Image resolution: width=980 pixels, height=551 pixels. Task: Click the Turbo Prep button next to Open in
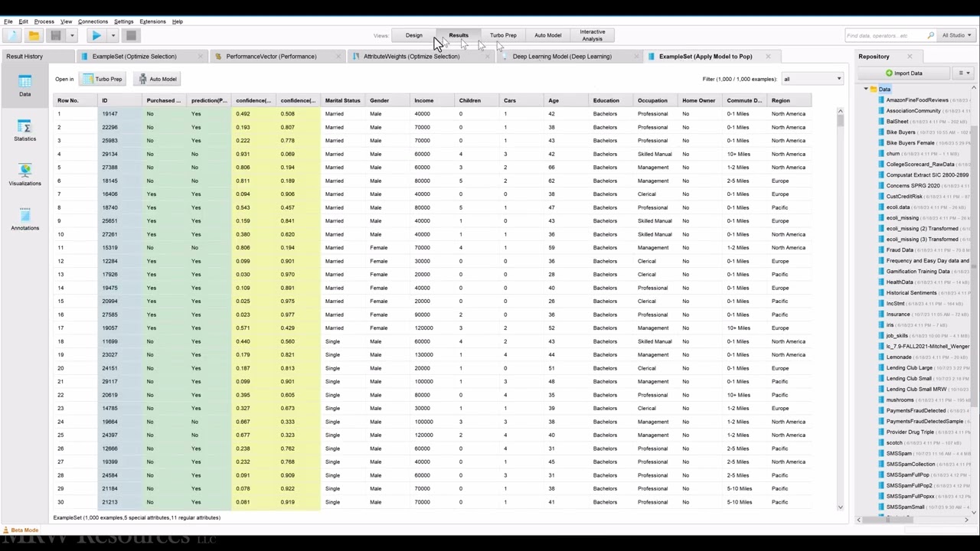[x=103, y=79]
